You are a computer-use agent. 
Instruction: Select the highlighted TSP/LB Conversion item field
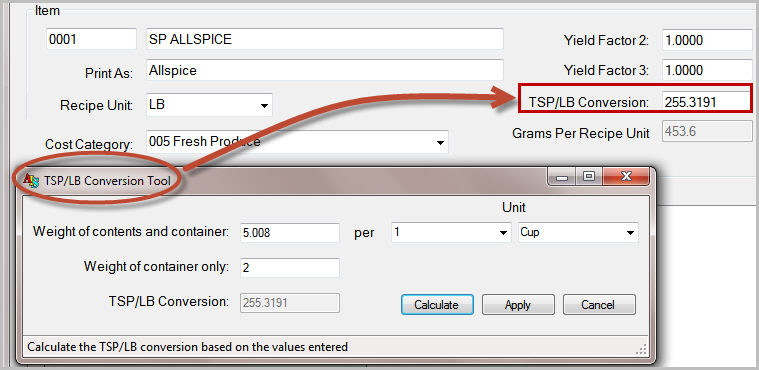[706, 101]
